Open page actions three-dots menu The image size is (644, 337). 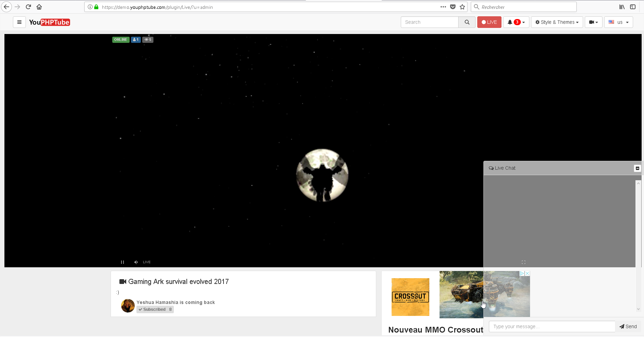tap(443, 7)
